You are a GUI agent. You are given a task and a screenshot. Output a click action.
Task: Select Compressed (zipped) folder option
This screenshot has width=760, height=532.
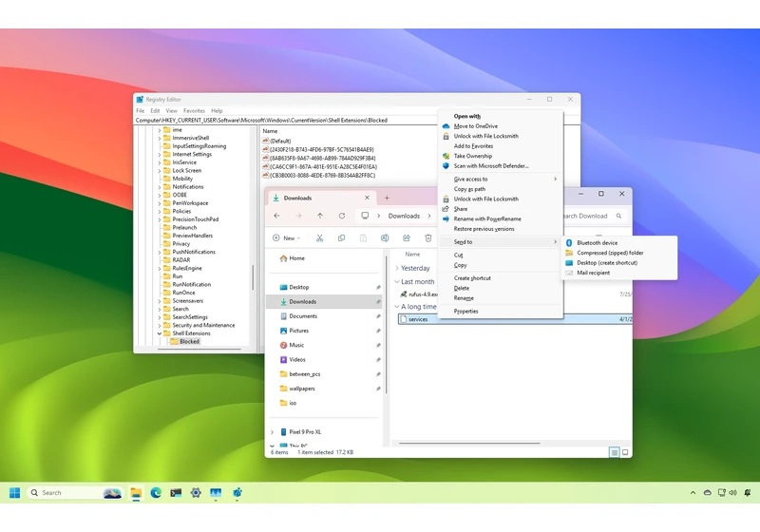tap(619, 253)
